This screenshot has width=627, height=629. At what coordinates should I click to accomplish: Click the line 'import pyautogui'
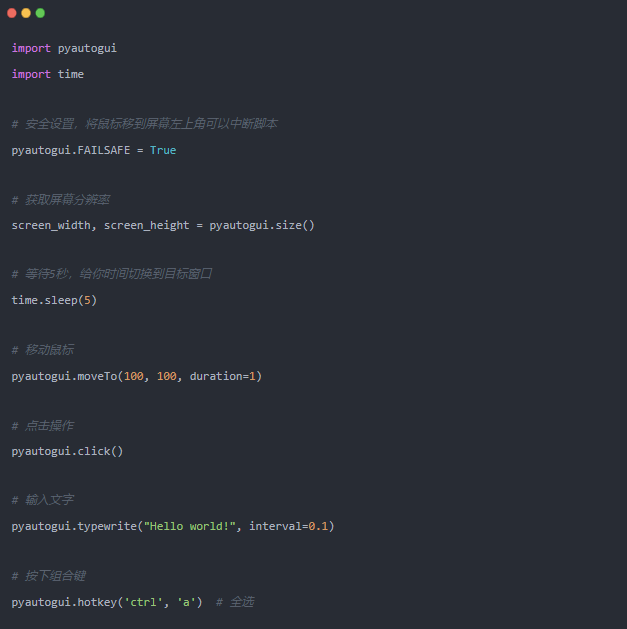pyautogui.click(x=64, y=49)
